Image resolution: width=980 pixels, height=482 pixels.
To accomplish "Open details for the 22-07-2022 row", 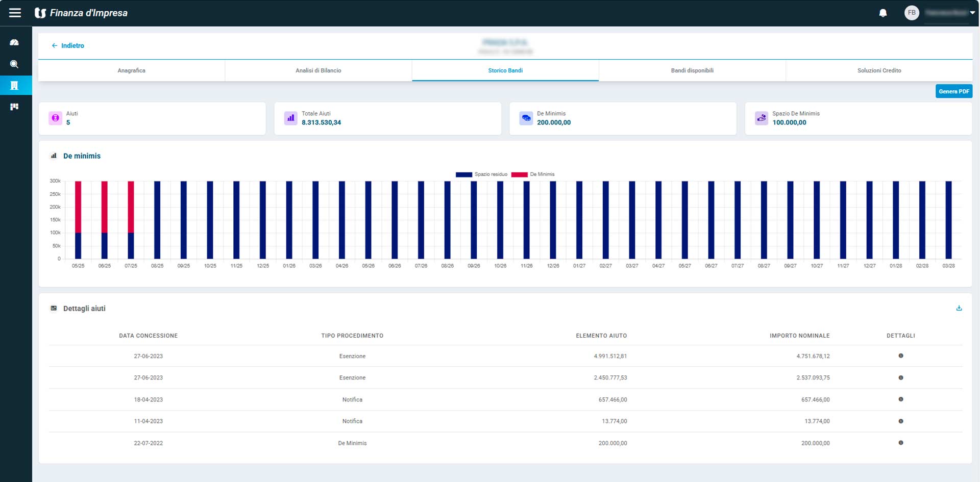I will [901, 443].
